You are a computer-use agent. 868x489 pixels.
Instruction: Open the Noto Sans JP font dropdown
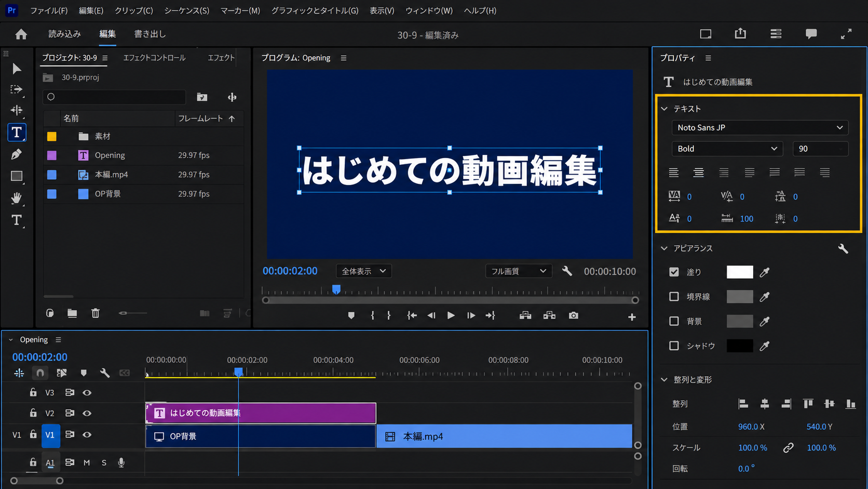point(760,127)
